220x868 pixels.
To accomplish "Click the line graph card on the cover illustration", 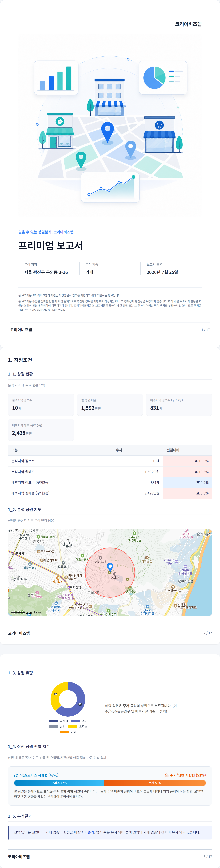I will [x=110, y=187].
